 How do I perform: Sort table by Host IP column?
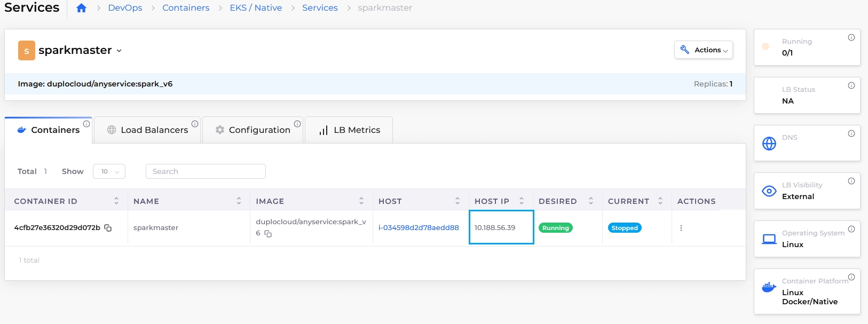tap(521, 201)
